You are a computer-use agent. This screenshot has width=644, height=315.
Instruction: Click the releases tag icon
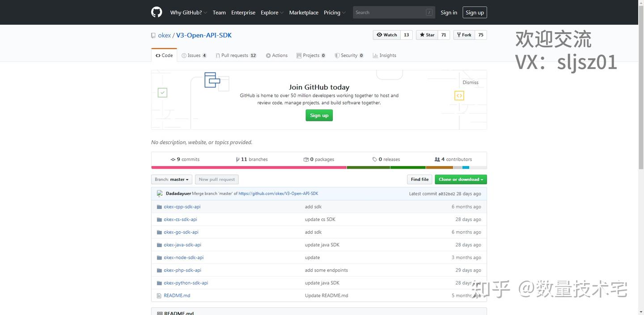point(375,159)
